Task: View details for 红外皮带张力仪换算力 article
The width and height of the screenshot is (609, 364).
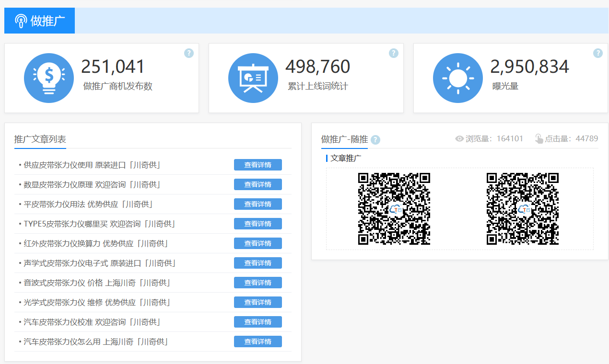Action: pyautogui.click(x=258, y=243)
